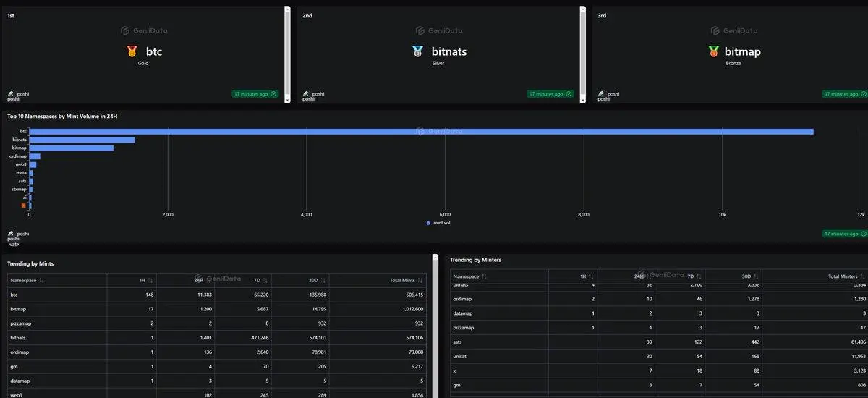Sort Minters table by Total Minters

[x=863, y=276]
